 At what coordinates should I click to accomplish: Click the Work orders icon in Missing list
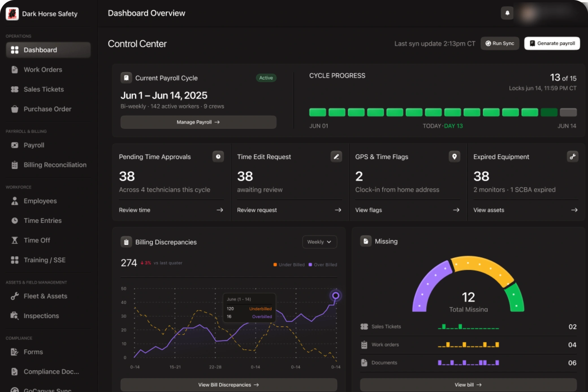click(364, 345)
